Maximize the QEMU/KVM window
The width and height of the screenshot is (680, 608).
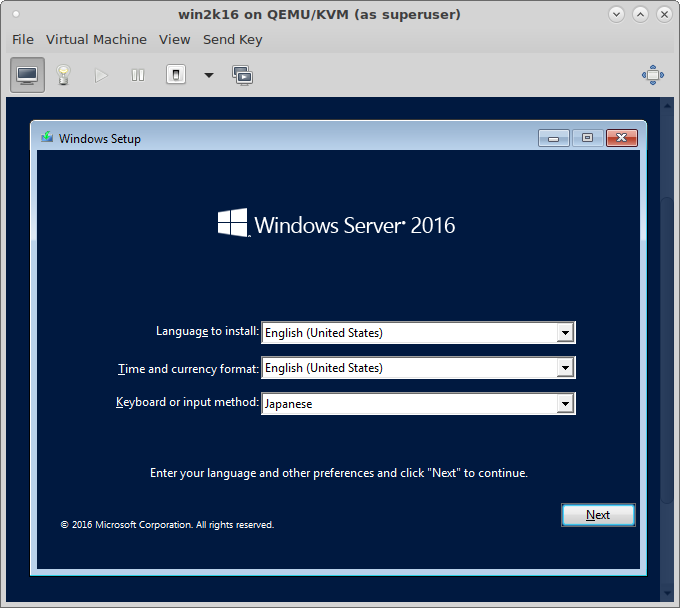(640, 14)
